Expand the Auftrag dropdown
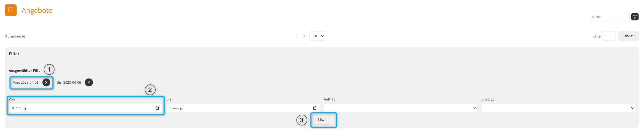 (400, 108)
